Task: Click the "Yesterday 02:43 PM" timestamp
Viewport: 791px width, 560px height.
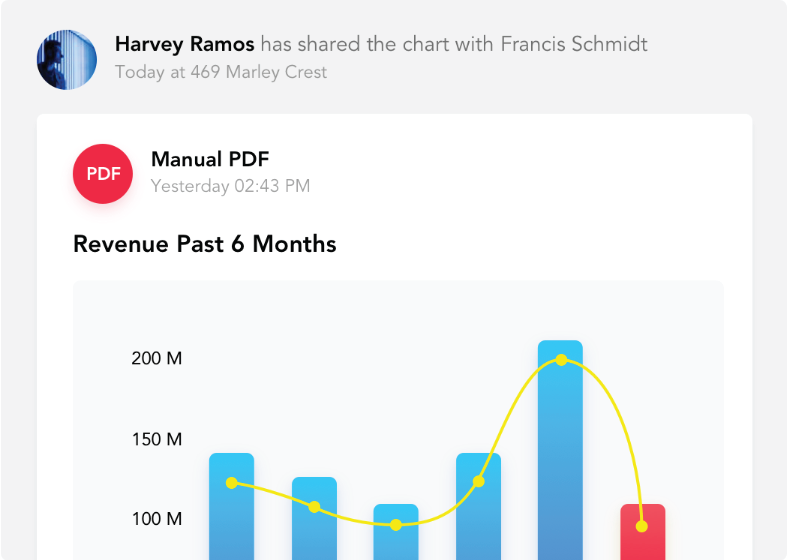Action: pos(230,186)
